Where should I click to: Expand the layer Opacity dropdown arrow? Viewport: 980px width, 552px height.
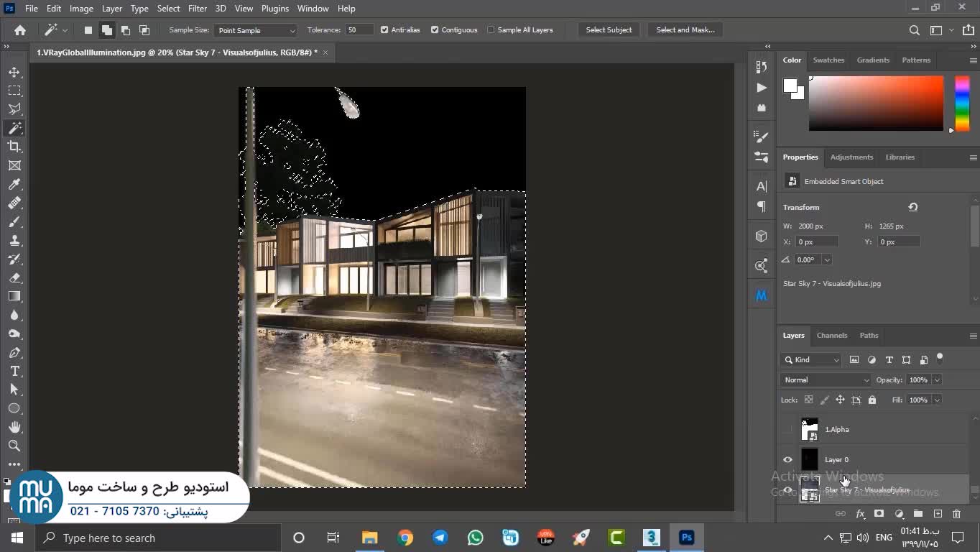point(936,379)
